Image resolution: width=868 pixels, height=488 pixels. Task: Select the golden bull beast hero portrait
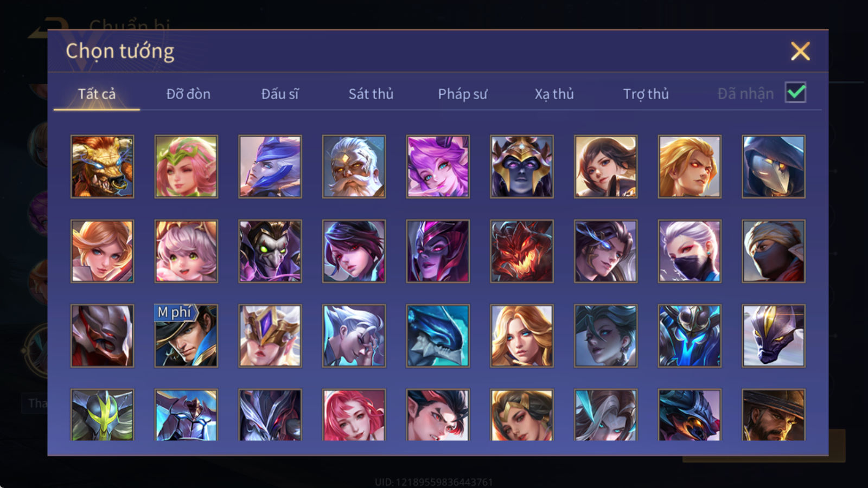(102, 166)
